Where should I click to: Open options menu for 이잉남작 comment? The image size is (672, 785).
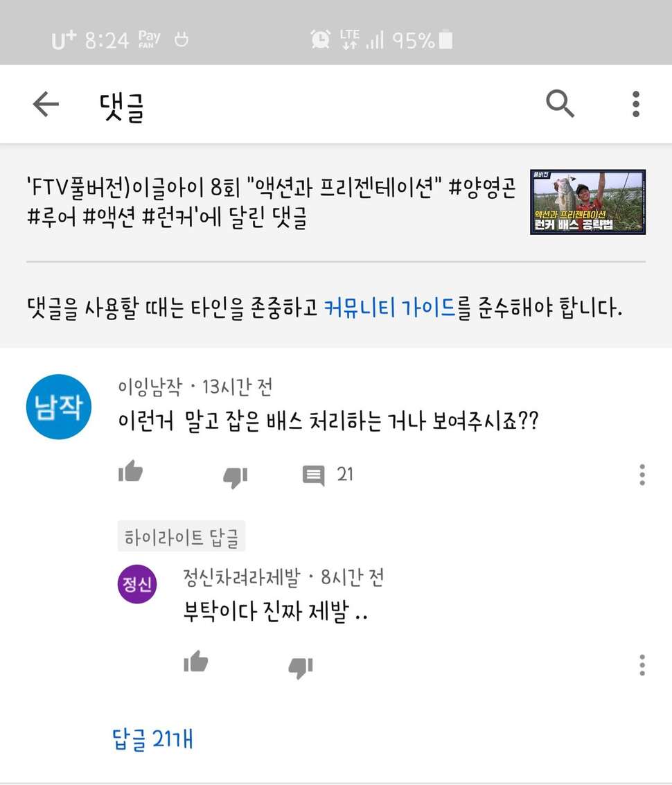[642, 475]
